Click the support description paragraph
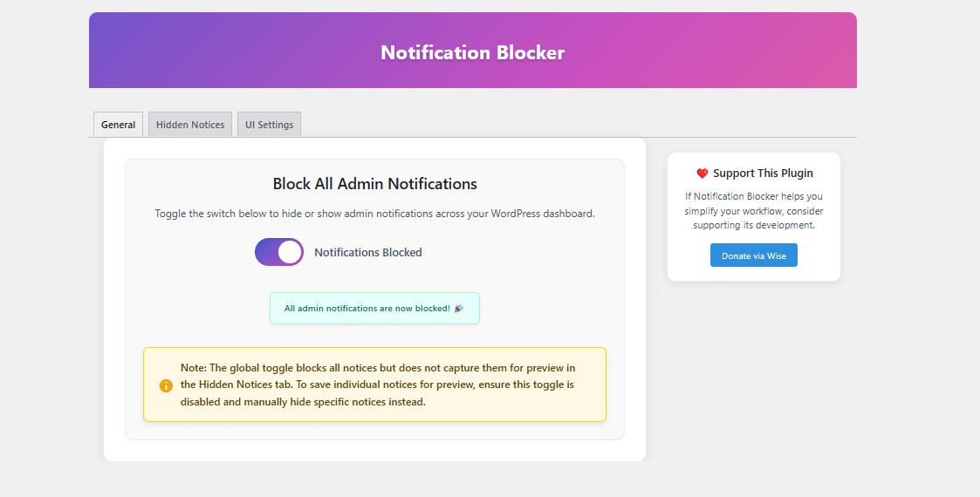 [x=754, y=211]
